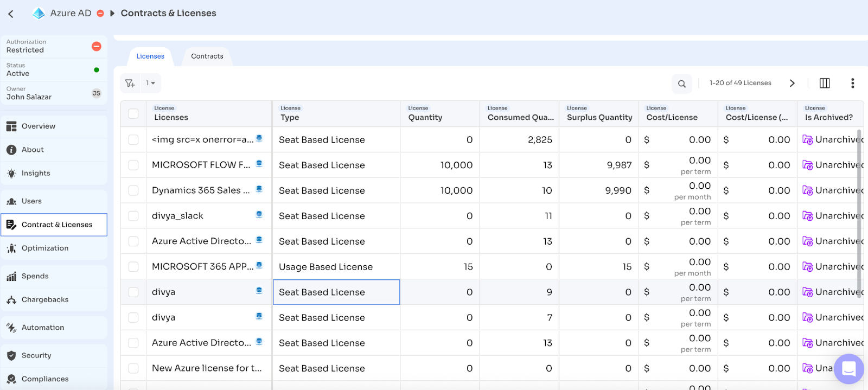Click the 9,987 surplus quantity value
The height and width of the screenshot is (390, 868).
coord(619,165)
